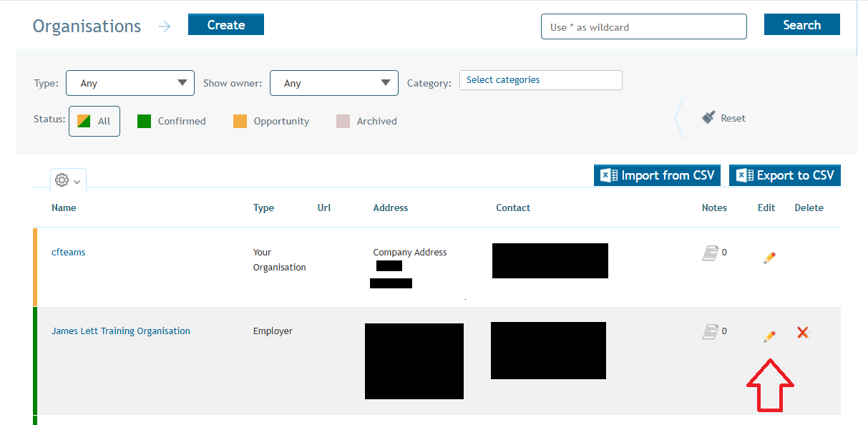Click the pencil edit icon for cfteams

point(769,258)
